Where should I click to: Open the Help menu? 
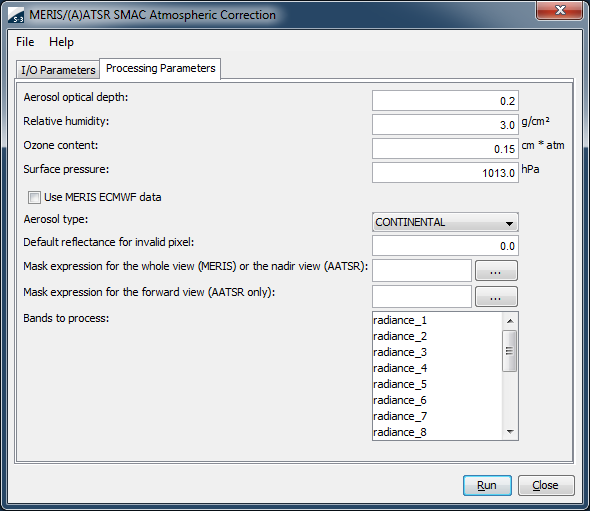[61, 42]
